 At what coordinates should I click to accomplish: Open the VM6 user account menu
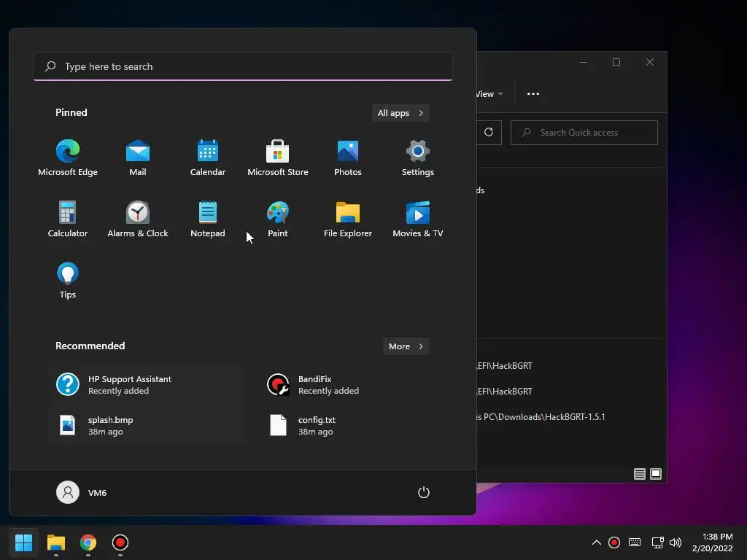(x=82, y=492)
